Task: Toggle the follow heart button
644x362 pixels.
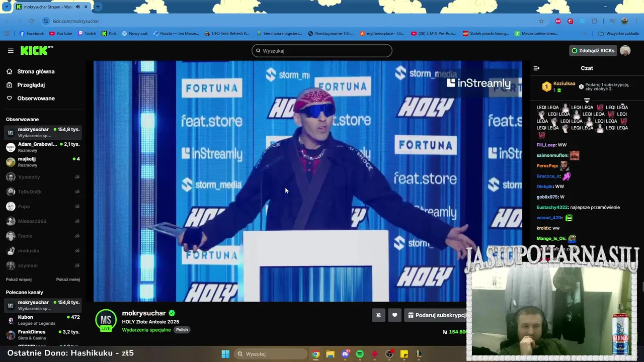Action: 394,315
